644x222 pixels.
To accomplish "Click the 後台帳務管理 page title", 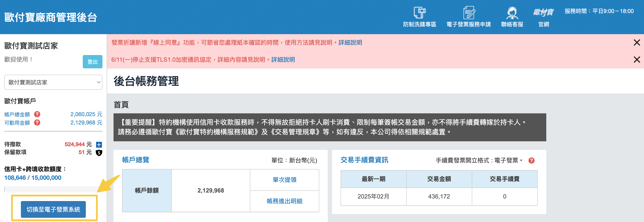I will click(146, 81).
